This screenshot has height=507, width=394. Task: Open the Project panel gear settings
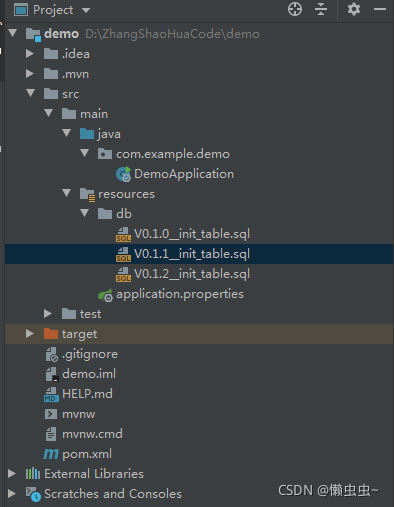(354, 9)
